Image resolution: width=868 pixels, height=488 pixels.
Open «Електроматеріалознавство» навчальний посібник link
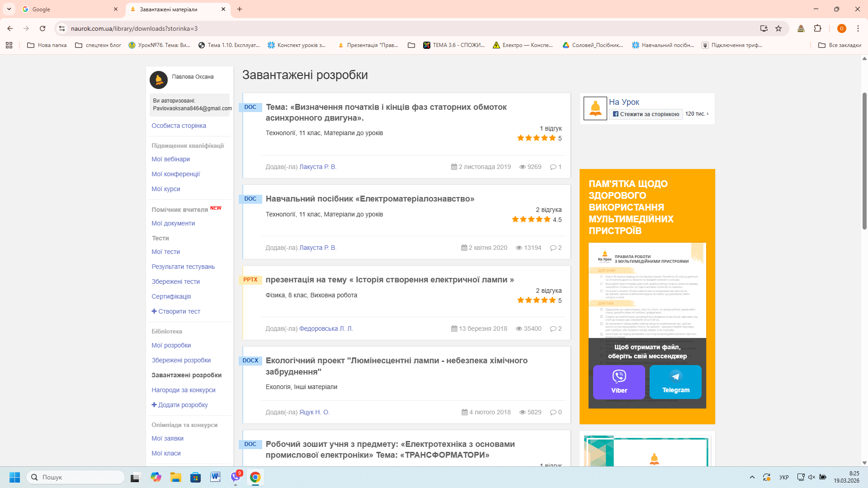coord(370,199)
